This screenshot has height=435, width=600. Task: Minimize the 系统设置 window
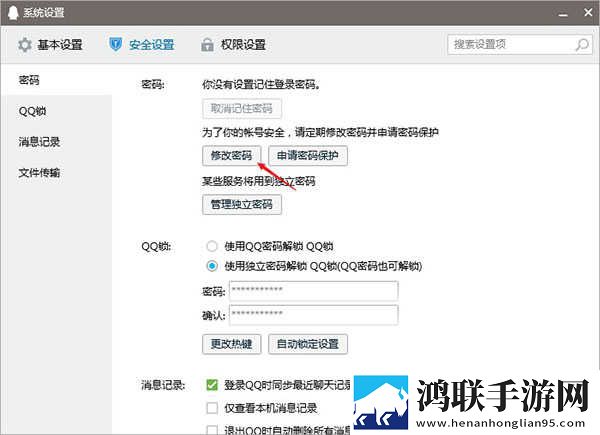pos(563,13)
